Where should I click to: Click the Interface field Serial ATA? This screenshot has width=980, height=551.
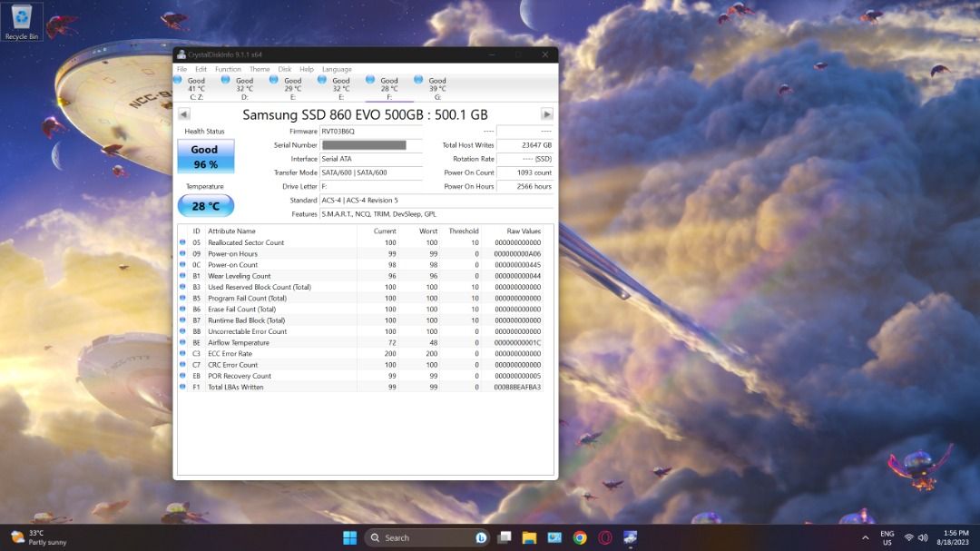click(x=371, y=159)
